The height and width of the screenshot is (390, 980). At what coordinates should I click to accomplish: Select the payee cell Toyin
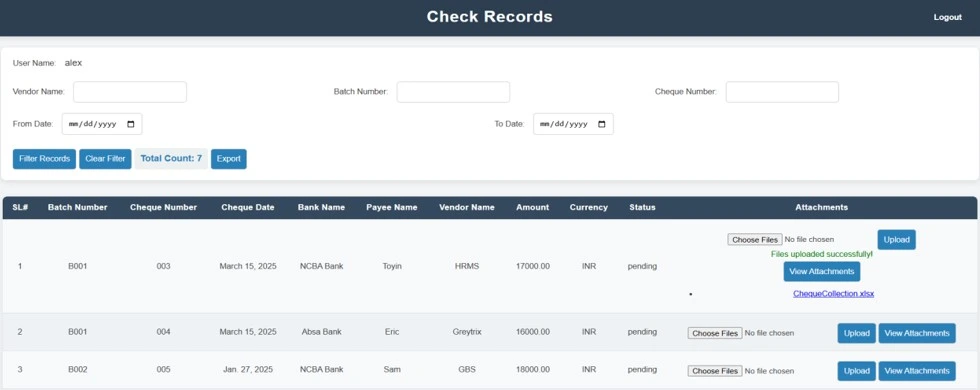tap(392, 266)
